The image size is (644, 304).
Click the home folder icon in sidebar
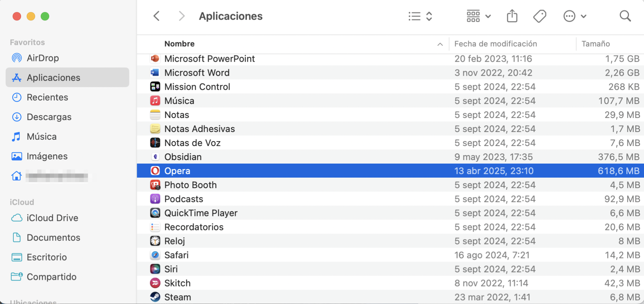[17, 176]
